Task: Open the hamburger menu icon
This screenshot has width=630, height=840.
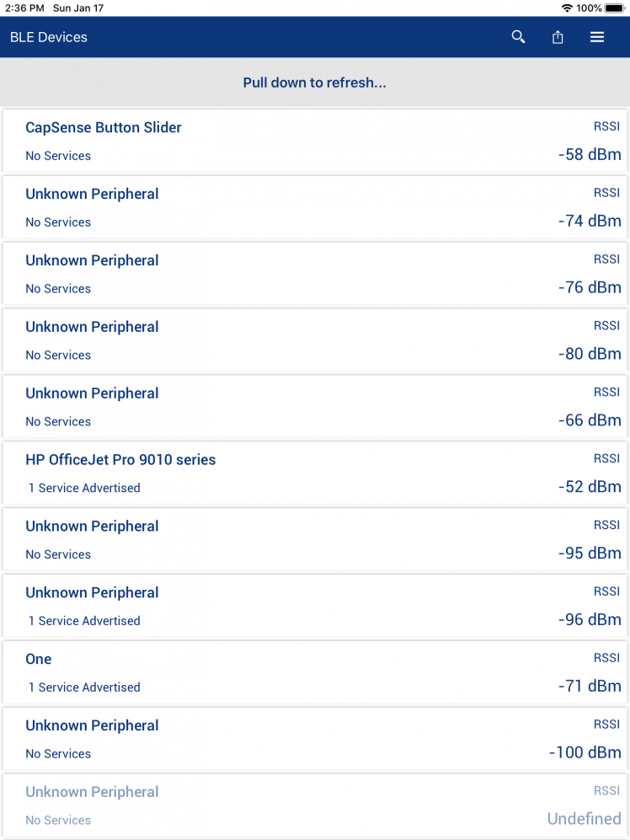Action: point(597,37)
